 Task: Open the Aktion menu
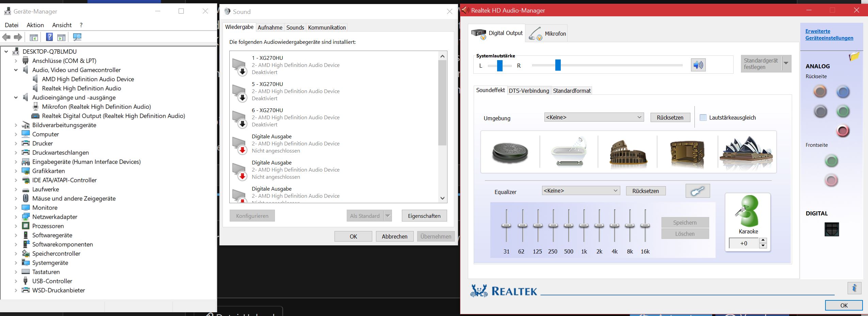coord(35,25)
